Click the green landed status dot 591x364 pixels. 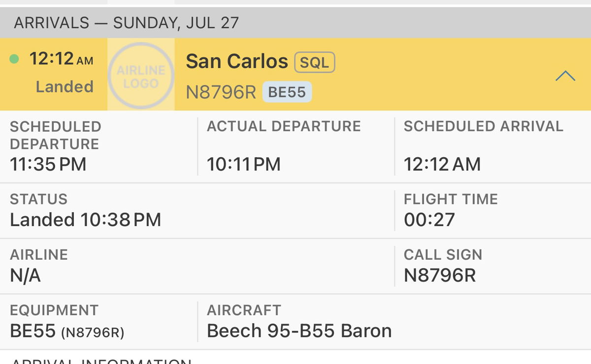tap(14, 59)
